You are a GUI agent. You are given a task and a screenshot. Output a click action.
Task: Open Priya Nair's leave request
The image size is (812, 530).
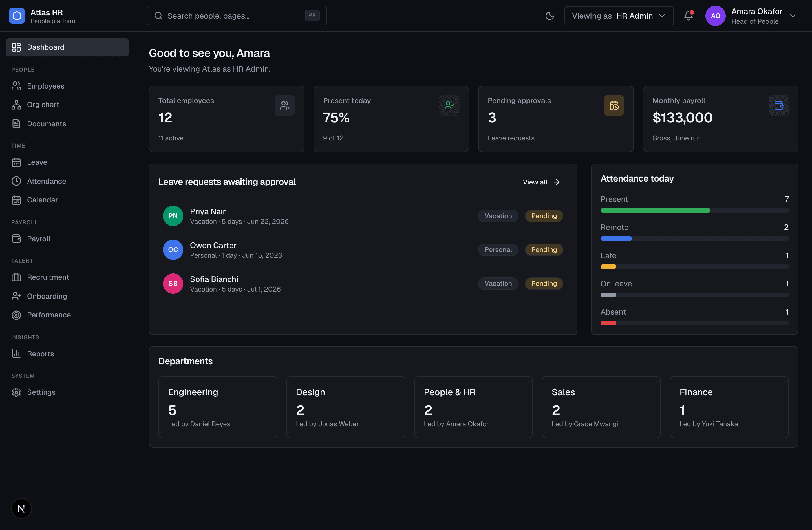363,216
